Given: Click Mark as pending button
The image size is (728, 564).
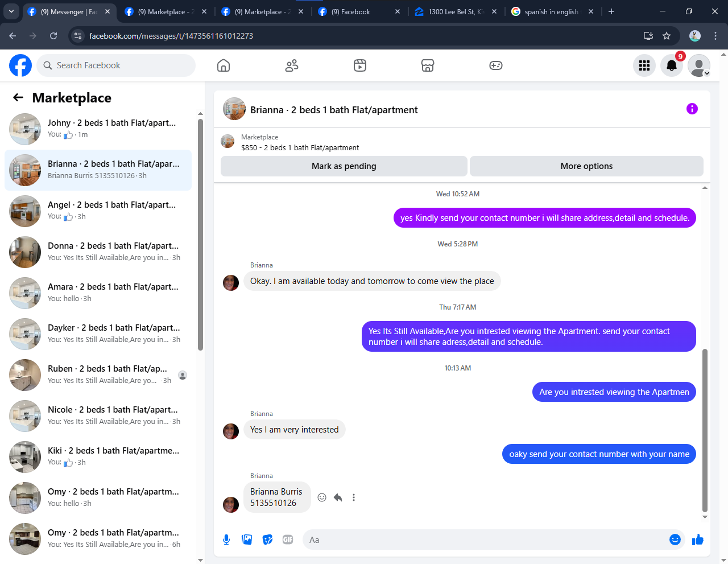Looking at the screenshot, I should point(344,166).
